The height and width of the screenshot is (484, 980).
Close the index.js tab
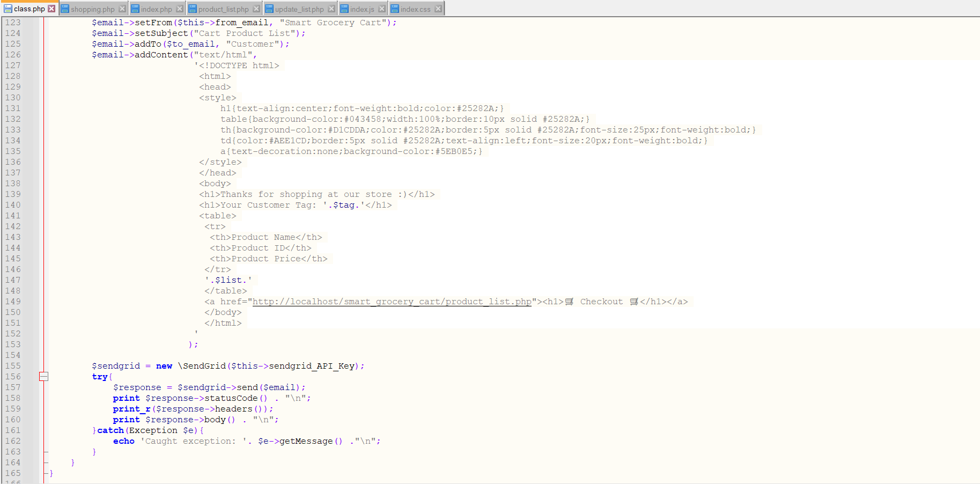(381, 8)
